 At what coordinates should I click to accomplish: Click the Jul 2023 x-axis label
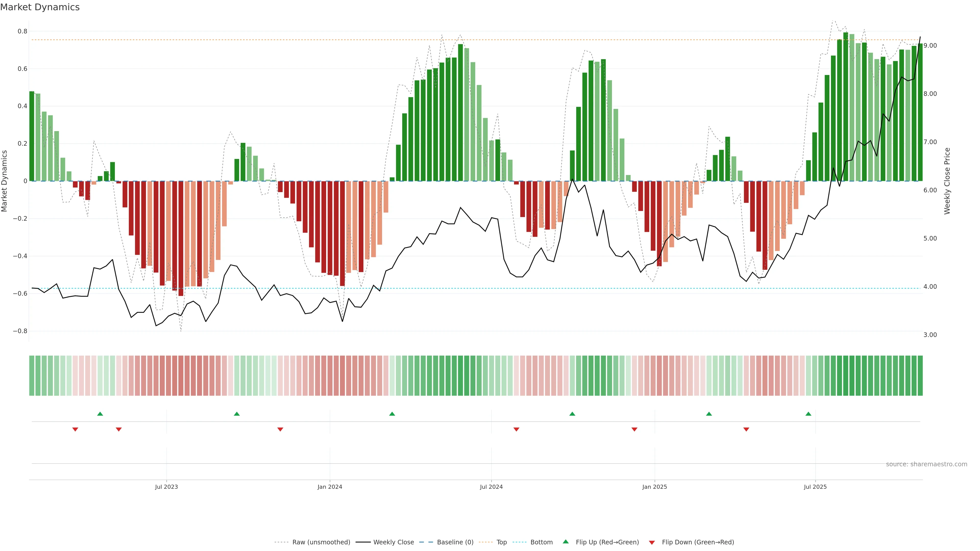point(166,487)
